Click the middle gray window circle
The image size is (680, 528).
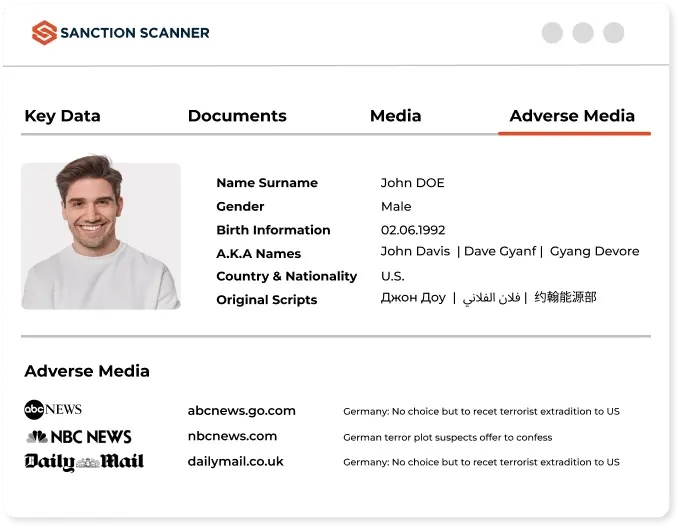point(583,33)
